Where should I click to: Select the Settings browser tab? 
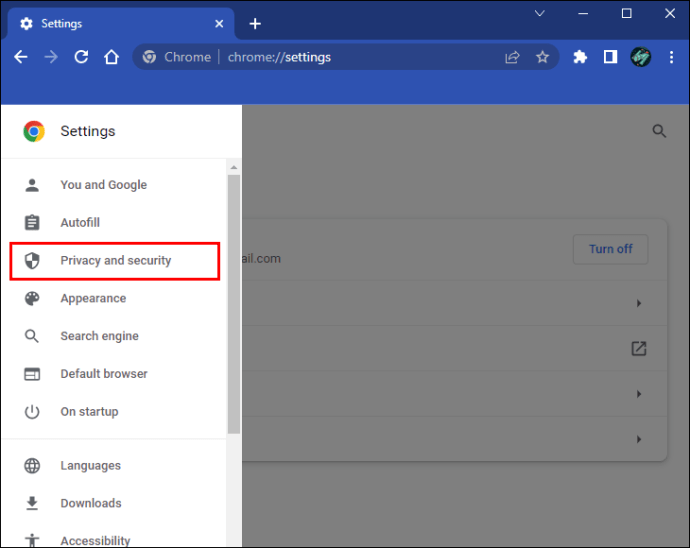click(121, 24)
